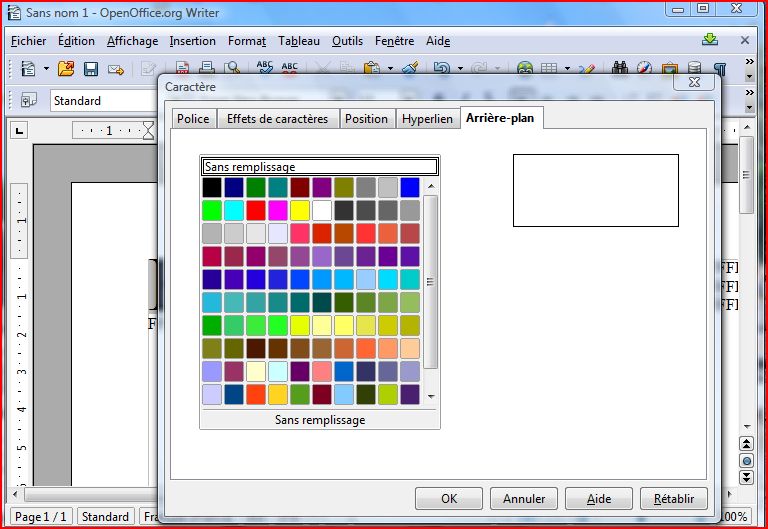The height and width of the screenshot is (529, 768).
Task: Pick the cyan swatch next to bright green
Action: tap(234, 211)
